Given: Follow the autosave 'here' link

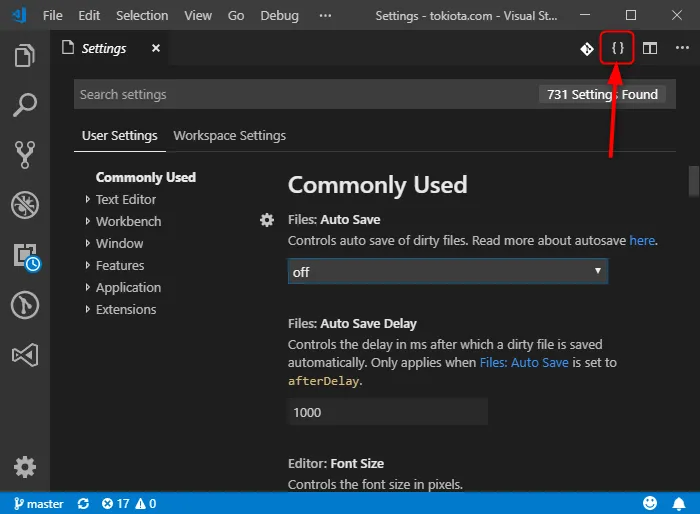Looking at the screenshot, I should [x=642, y=240].
